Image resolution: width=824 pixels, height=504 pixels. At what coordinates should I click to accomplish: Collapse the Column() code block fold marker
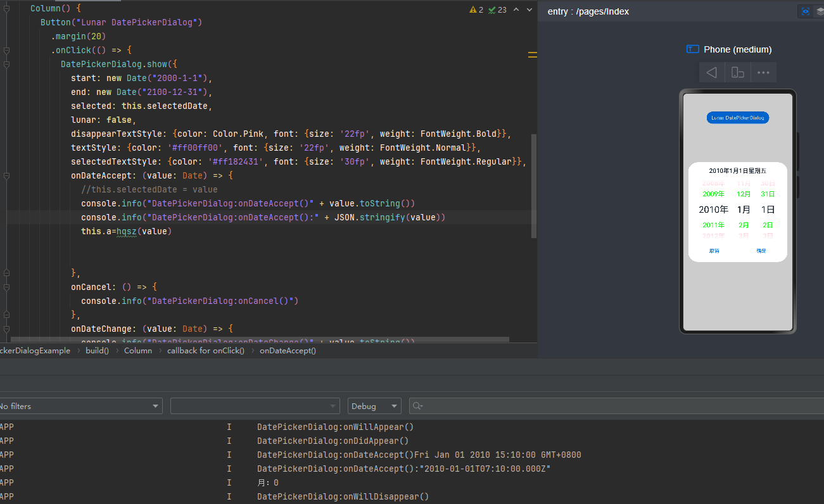(x=6, y=8)
